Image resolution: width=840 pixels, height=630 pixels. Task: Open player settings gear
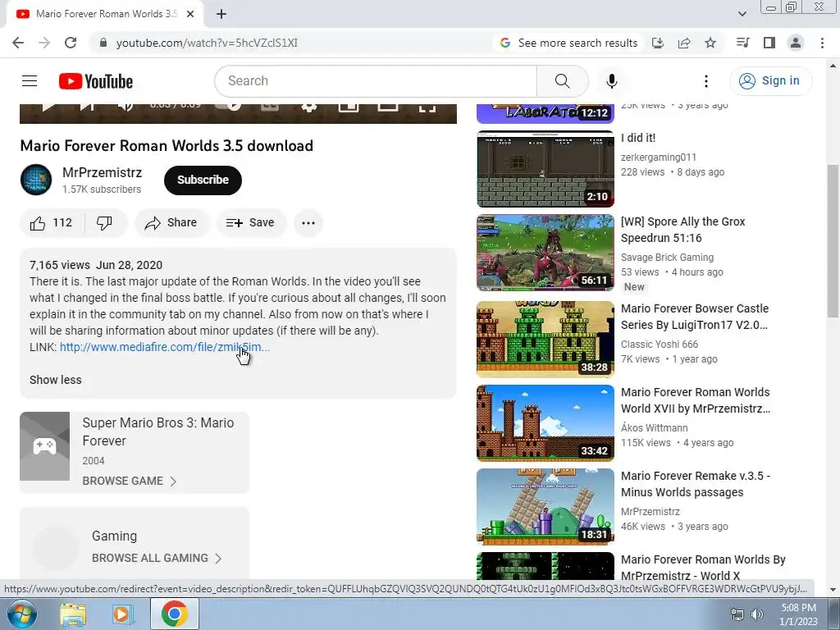(309, 107)
